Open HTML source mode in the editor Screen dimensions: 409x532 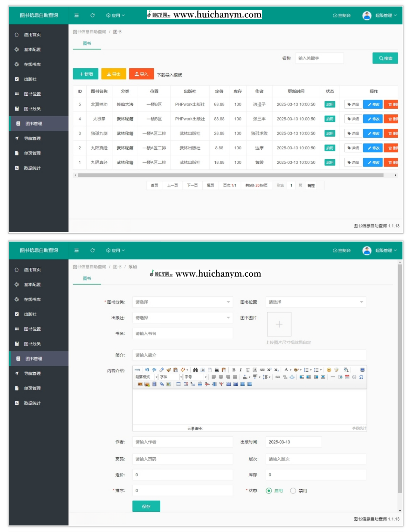(137, 370)
